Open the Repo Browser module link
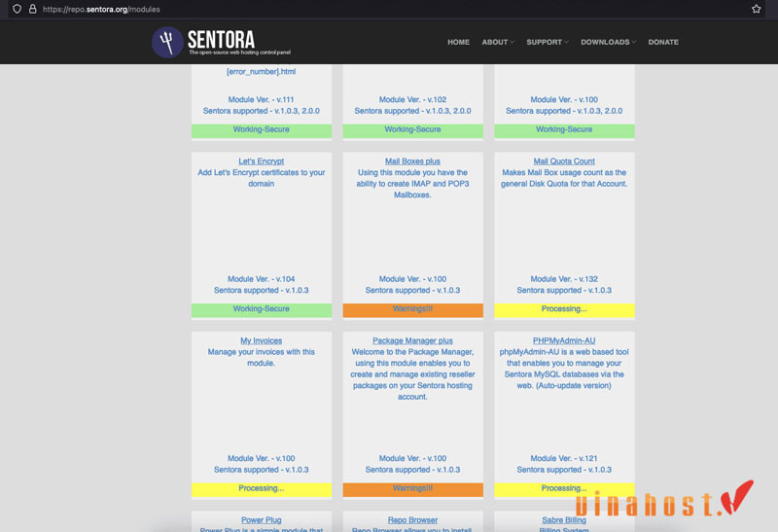 tap(412, 520)
